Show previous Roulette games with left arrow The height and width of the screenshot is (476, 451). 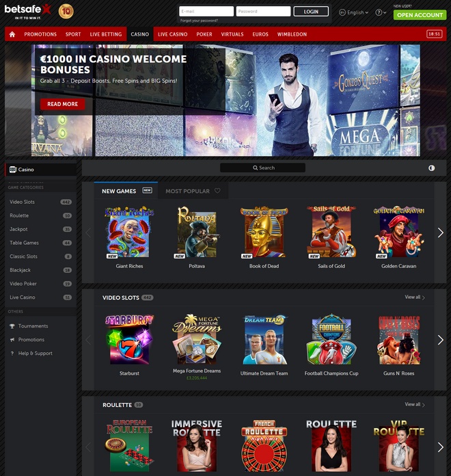click(x=88, y=447)
